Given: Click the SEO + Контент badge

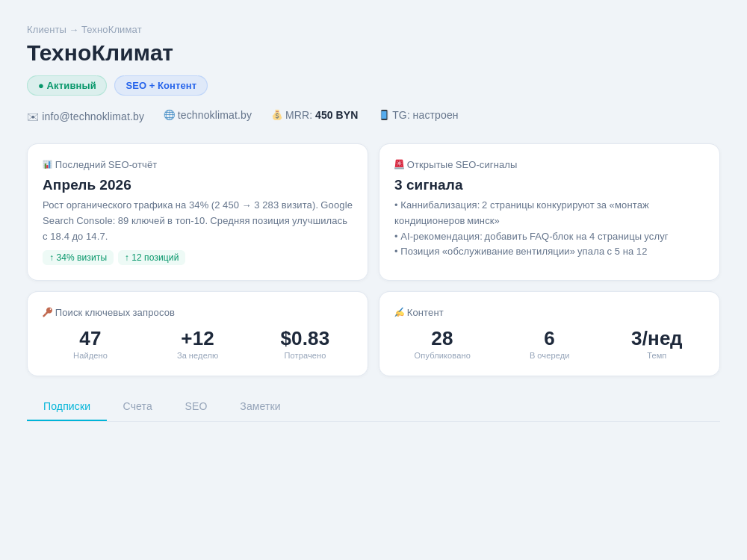Looking at the screenshot, I should coord(161,86).
